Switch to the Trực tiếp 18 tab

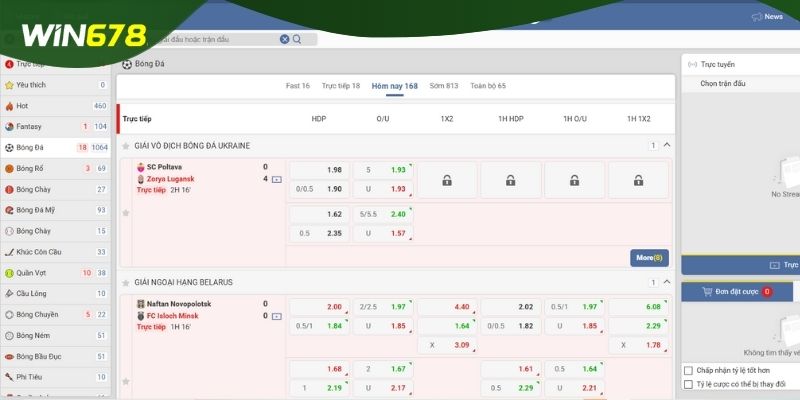[341, 86]
